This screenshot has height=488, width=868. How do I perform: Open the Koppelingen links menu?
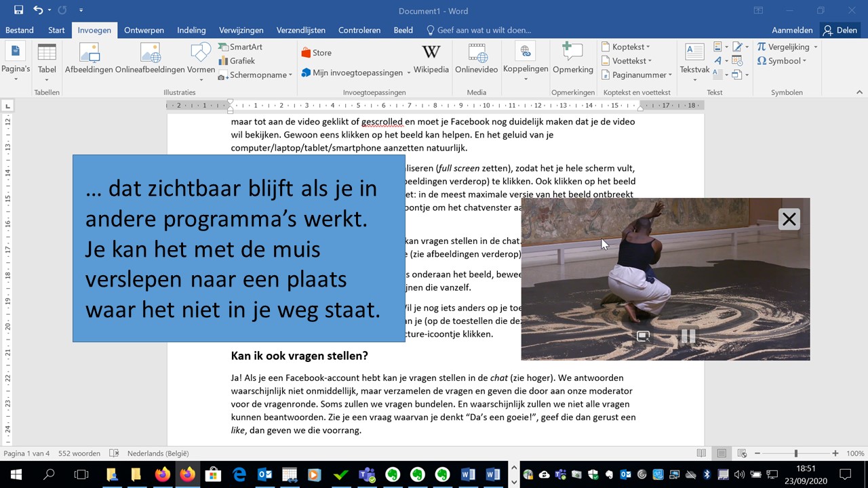pos(526,62)
